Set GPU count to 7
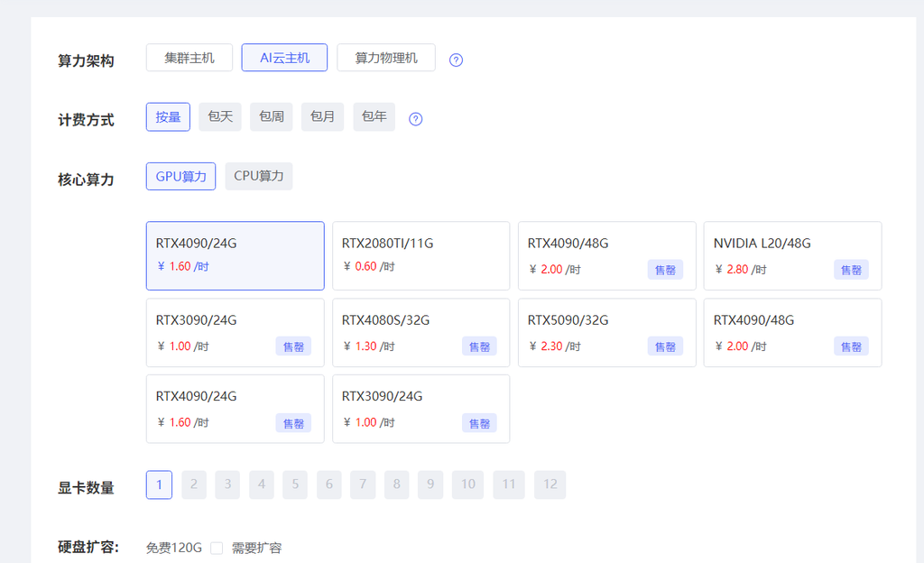924x563 pixels. coord(363,485)
